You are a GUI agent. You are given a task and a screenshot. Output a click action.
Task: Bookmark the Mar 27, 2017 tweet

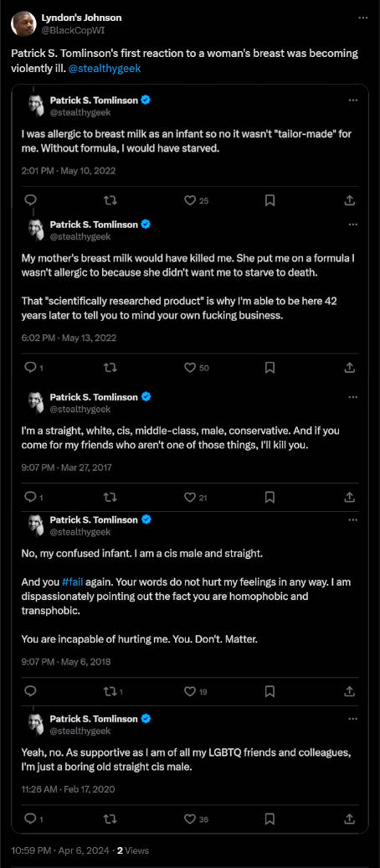(x=270, y=497)
